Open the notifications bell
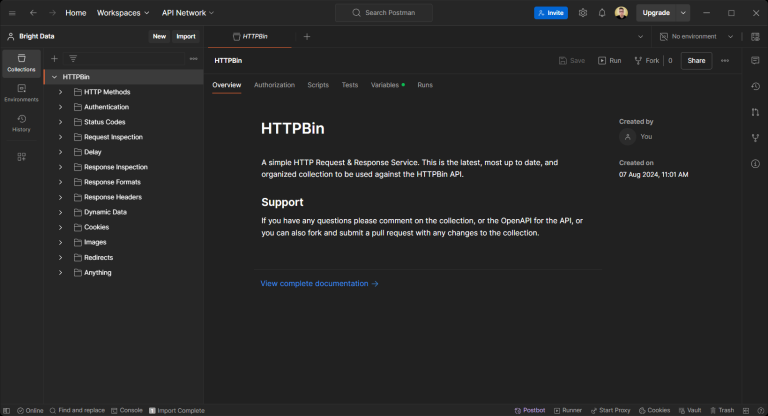The width and height of the screenshot is (768, 416). 602,13
